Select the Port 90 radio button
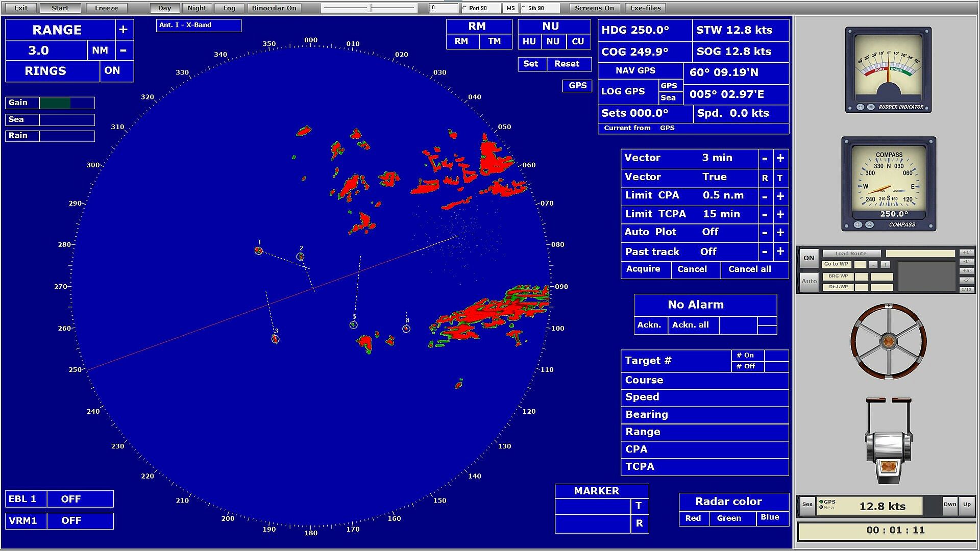Image resolution: width=980 pixels, height=551 pixels. (x=464, y=8)
